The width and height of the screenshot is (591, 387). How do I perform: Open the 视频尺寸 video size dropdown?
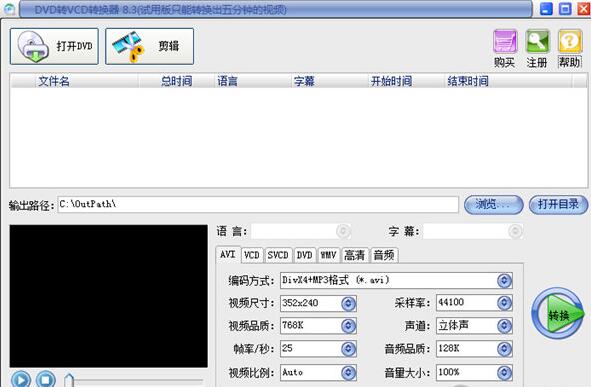click(348, 303)
